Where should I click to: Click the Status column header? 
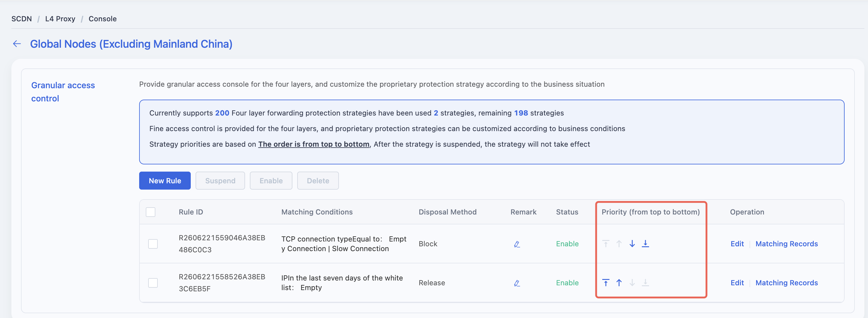tap(567, 212)
